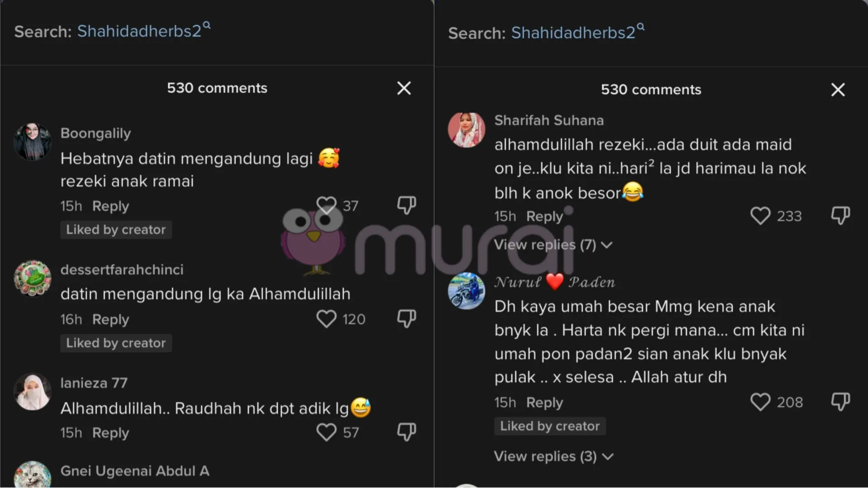Reply to Boongalily's comment
Viewport: 868px width, 488px height.
click(110, 206)
